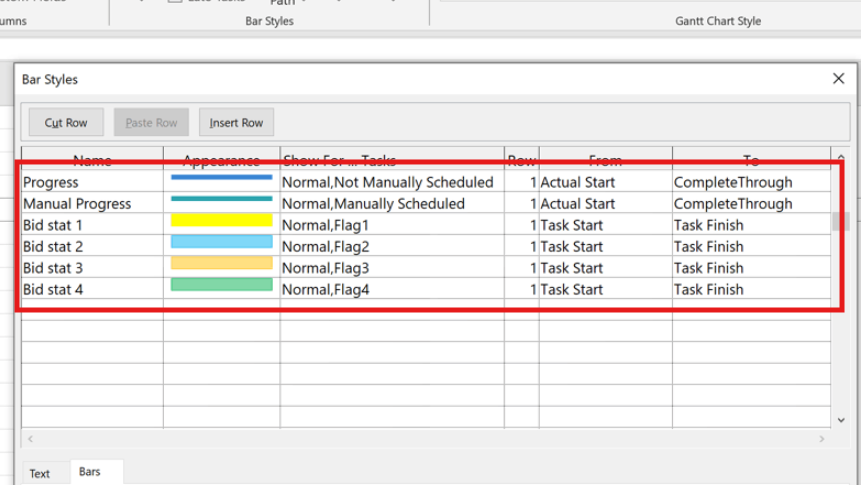
Task: Select the light blue Bid stat 2 appearance
Action: click(x=221, y=242)
